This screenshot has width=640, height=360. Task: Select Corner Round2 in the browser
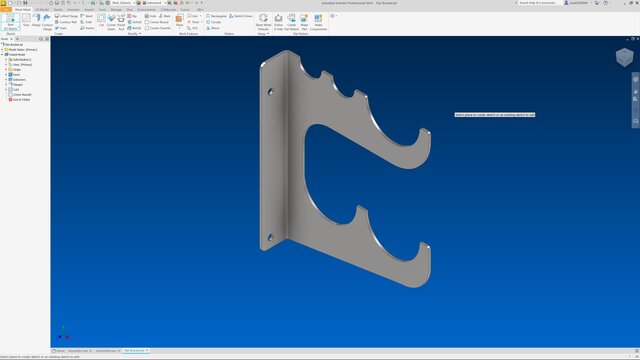tap(20, 95)
